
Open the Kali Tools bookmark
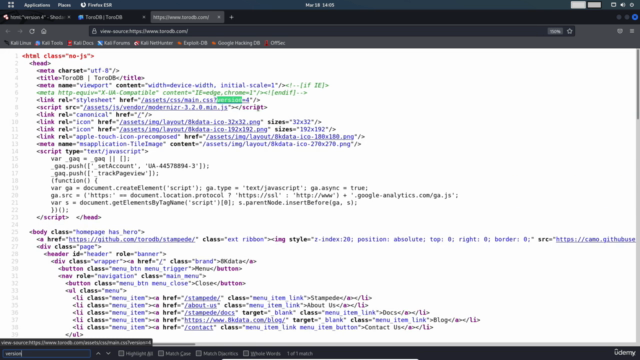click(49, 43)
